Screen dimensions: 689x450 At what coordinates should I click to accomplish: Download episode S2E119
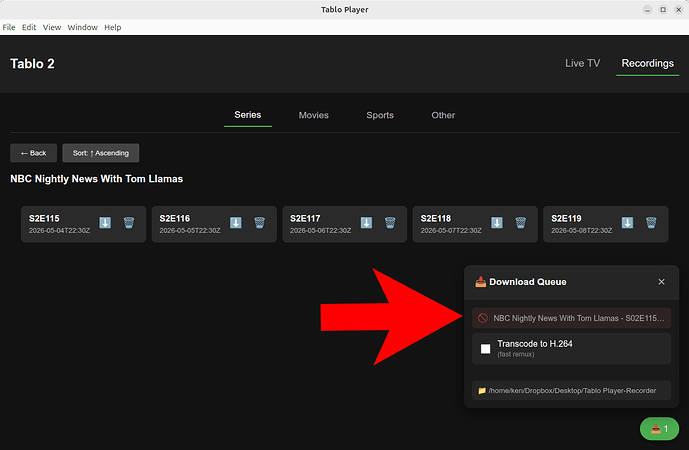627,223
